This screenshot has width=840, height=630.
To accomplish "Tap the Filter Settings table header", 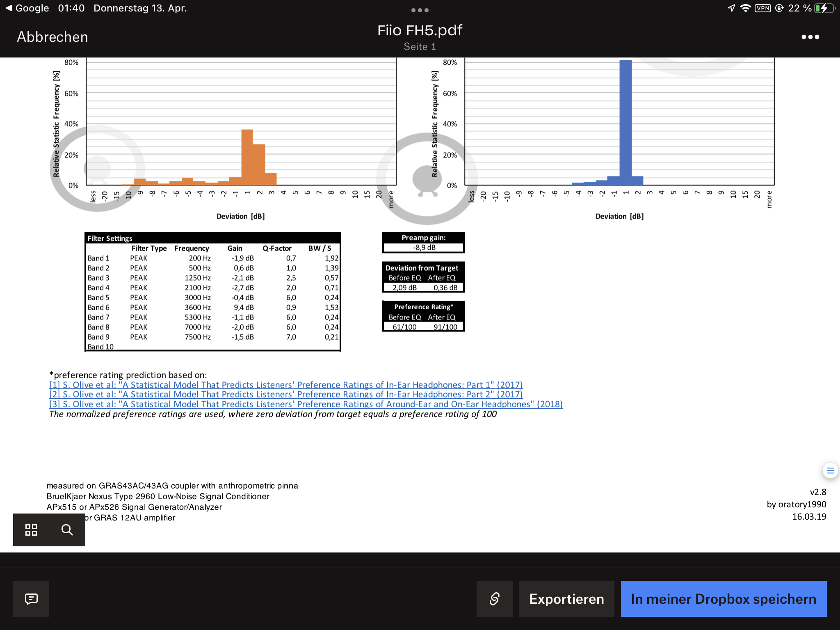I will [212, 238].
